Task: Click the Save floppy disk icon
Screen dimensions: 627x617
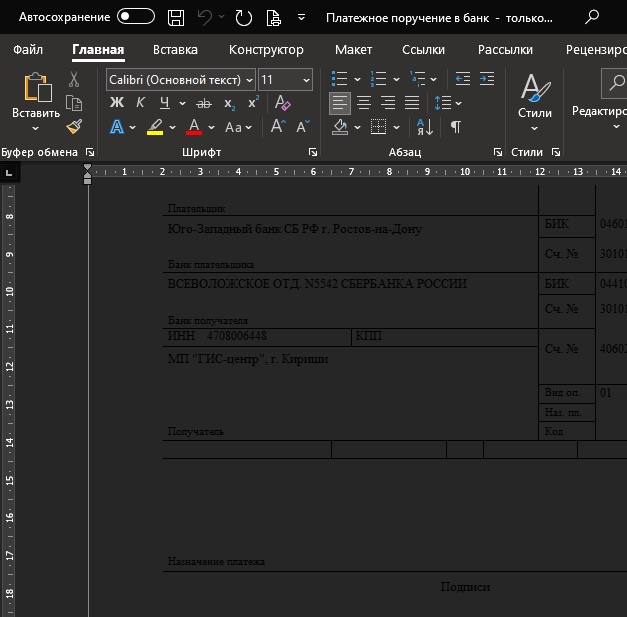Action: pos(176,17)
